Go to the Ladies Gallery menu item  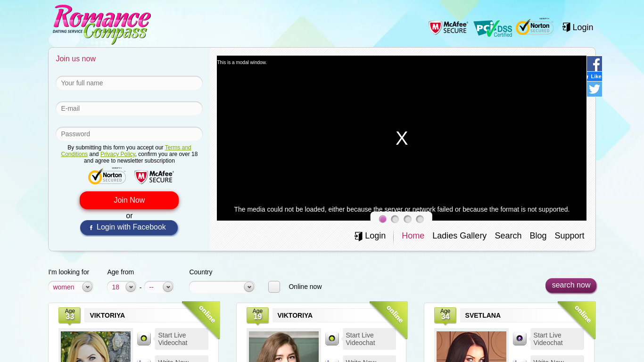click(459, 236)
